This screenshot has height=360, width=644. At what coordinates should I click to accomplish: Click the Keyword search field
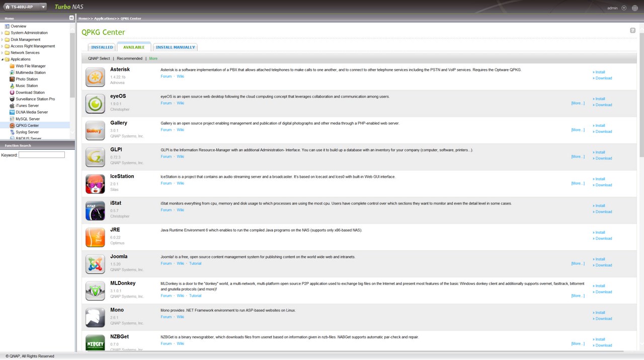(42, 155)
